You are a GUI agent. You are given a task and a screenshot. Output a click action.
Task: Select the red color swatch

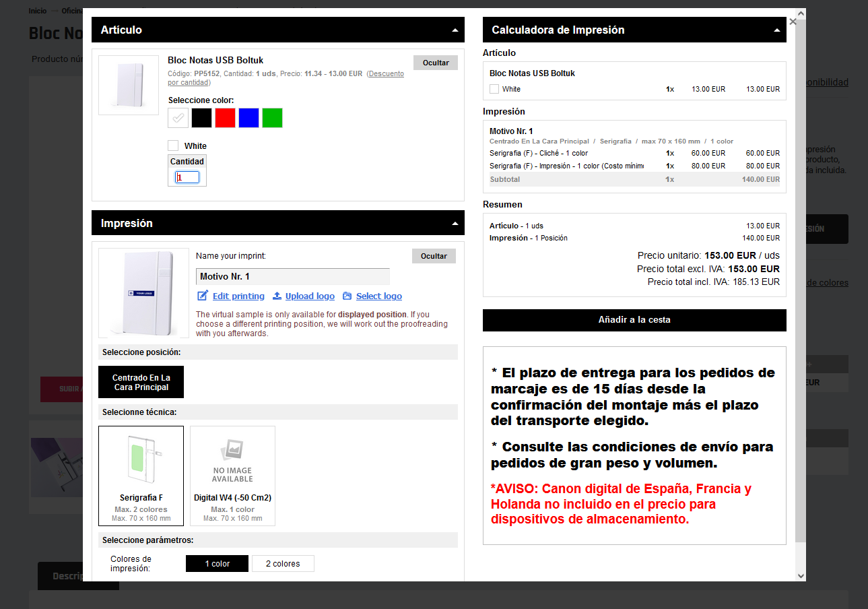point(225,118)
